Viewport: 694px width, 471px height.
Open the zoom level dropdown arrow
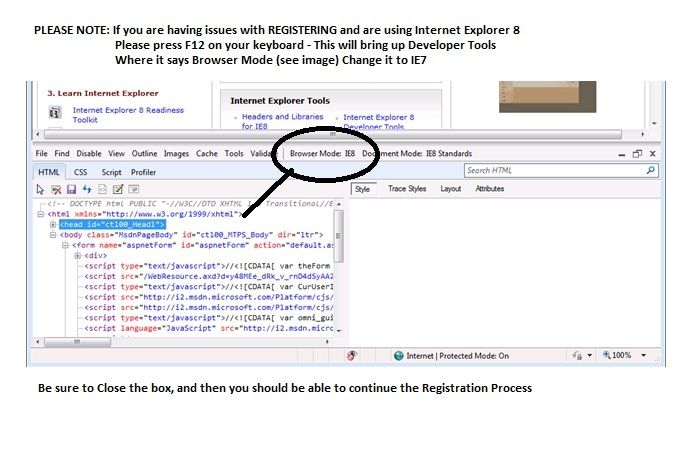(644, 355)
